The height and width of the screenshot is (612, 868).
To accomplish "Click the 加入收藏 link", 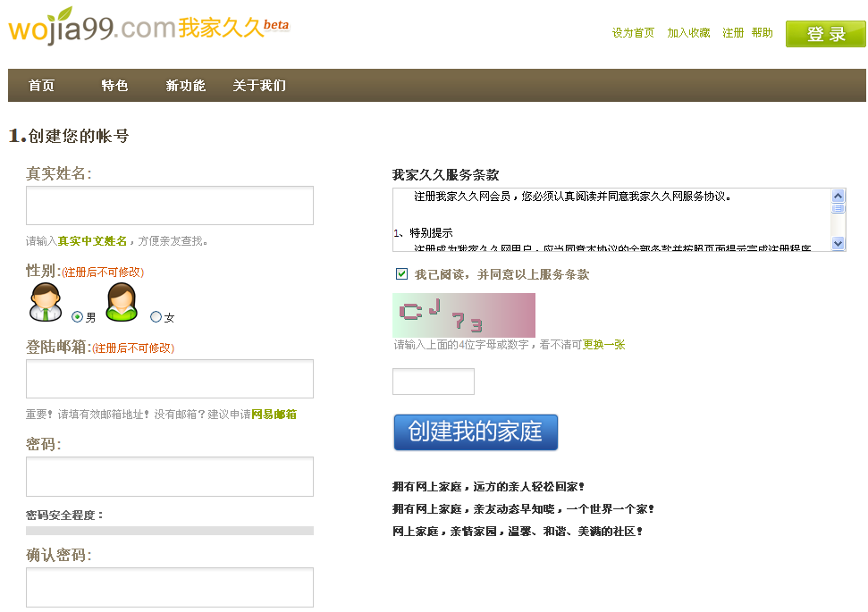I will coord(688,33).
